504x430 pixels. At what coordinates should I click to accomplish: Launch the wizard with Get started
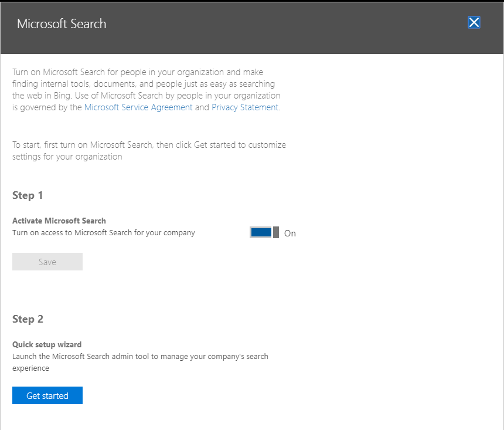(x=47, y=395)
